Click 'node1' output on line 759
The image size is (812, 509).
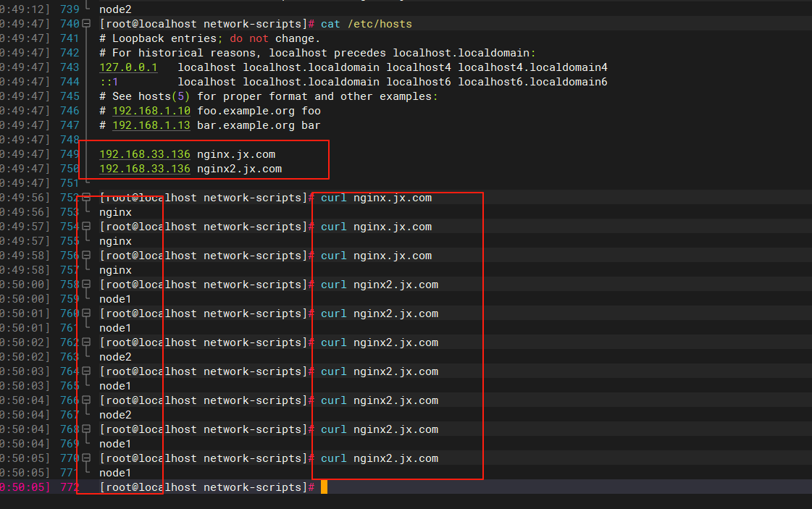pos(115,299)
